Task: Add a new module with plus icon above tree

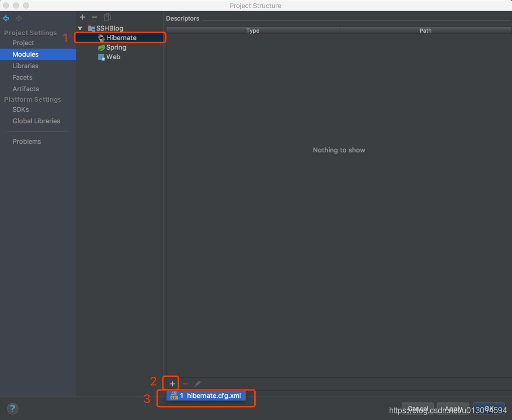Action: coord(82,17)
